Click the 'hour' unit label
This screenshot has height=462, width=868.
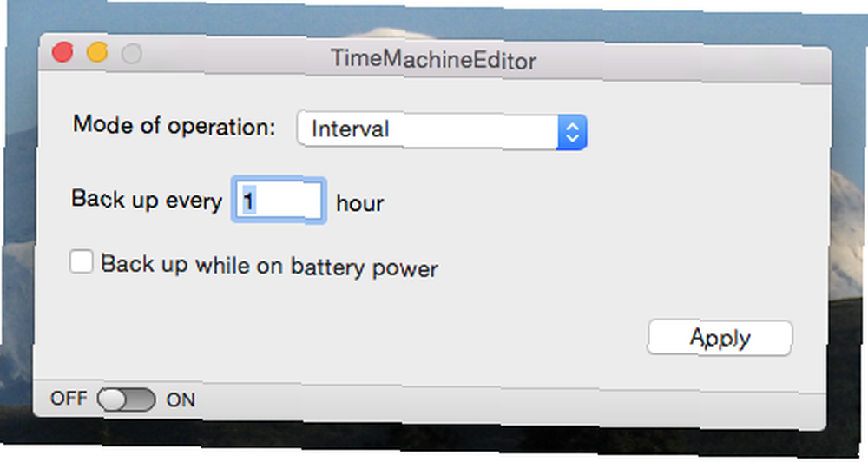(x=360, y=203)
